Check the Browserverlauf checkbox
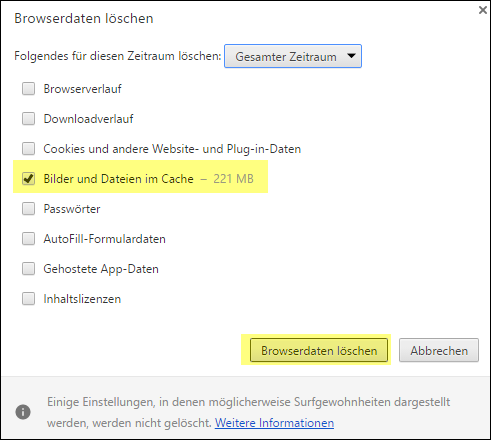This screenshot has width=491, height=440. tap(28, 89)
